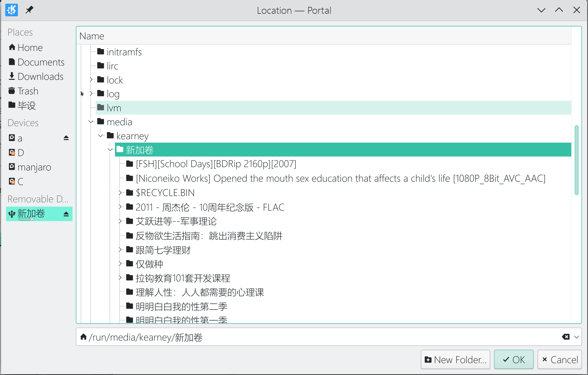Click the New Folder button
The image size is (588, 375).
click(455, 360)
